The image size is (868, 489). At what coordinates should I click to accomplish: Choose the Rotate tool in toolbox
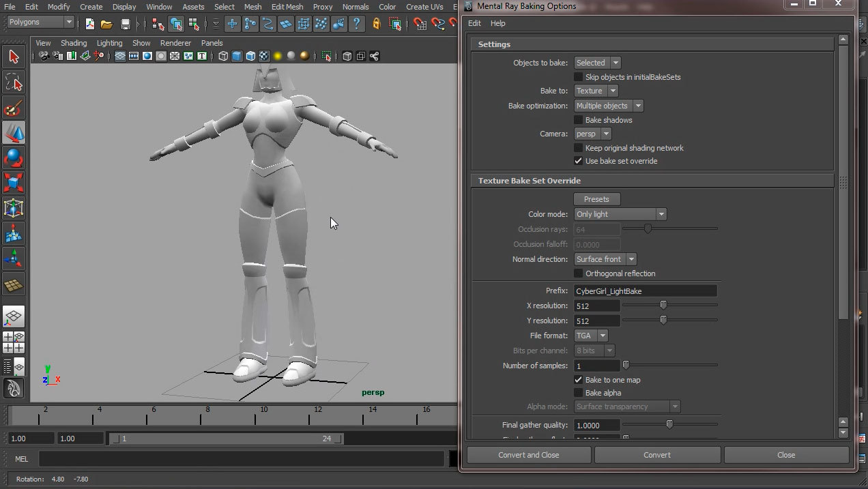pos(14,158)
